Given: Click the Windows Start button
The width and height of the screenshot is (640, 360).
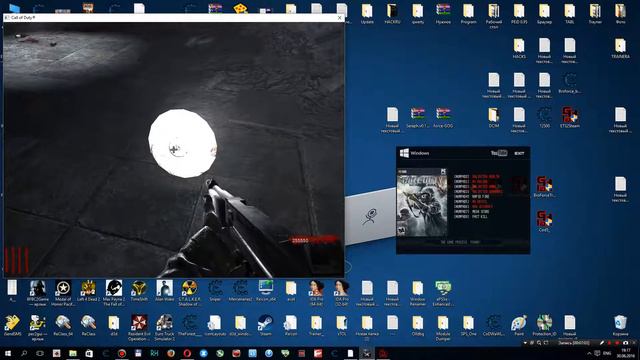Looking at the screenshot, I should coord(7,353).
